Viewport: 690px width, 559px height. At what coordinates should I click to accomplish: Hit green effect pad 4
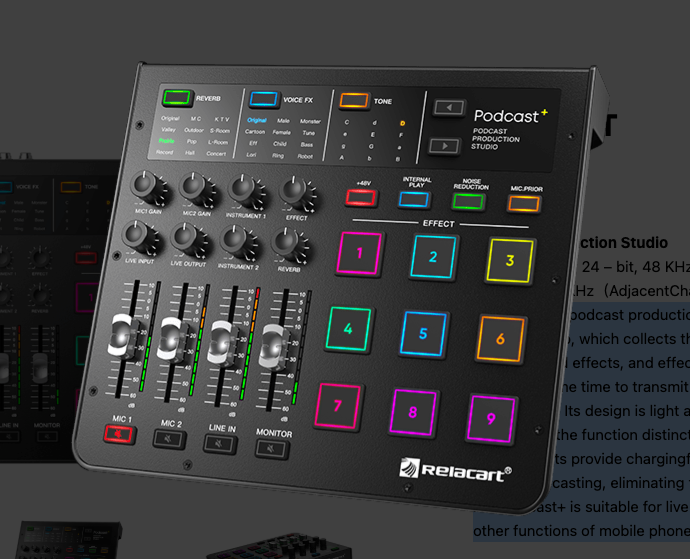point(348,329)
